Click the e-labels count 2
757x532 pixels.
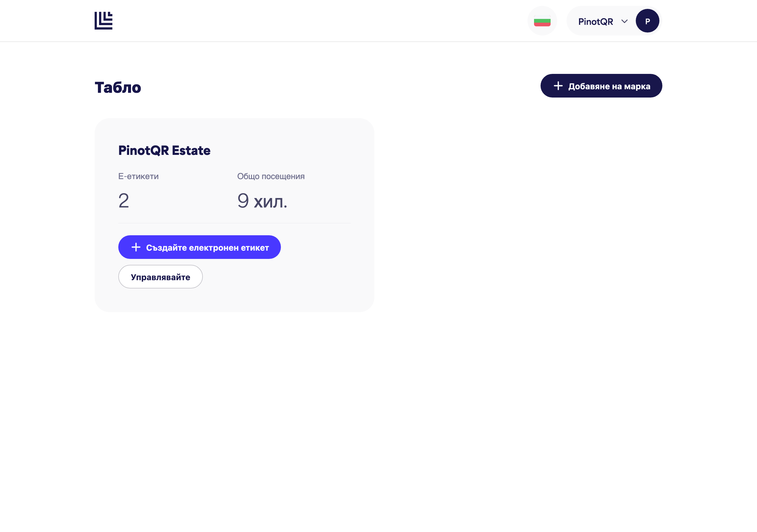pos(124,201)
